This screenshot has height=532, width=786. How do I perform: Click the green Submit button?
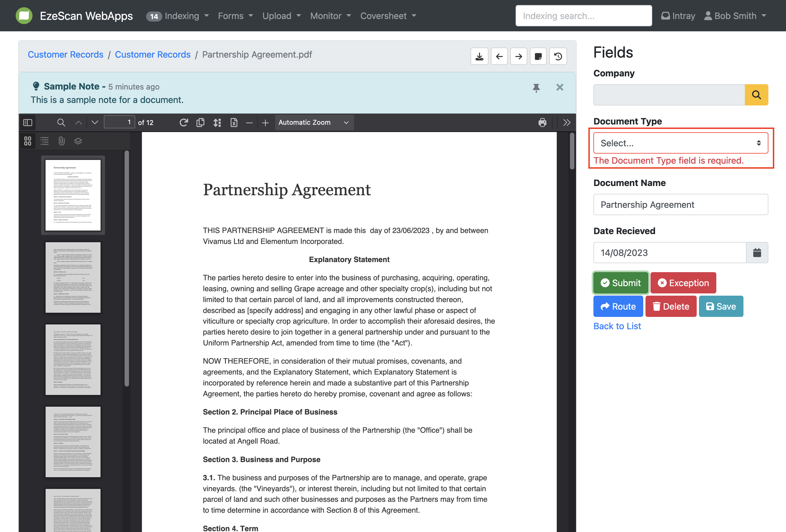tap(620, 283)
